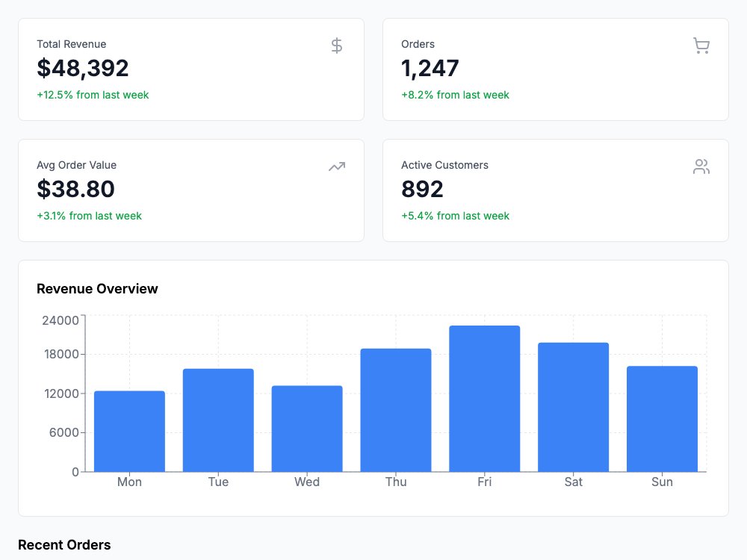This screenshot has width=747, height=560.
Task: Select the Wednesday revenue bar
Action: pyautogui.click(x=307, y=429)
